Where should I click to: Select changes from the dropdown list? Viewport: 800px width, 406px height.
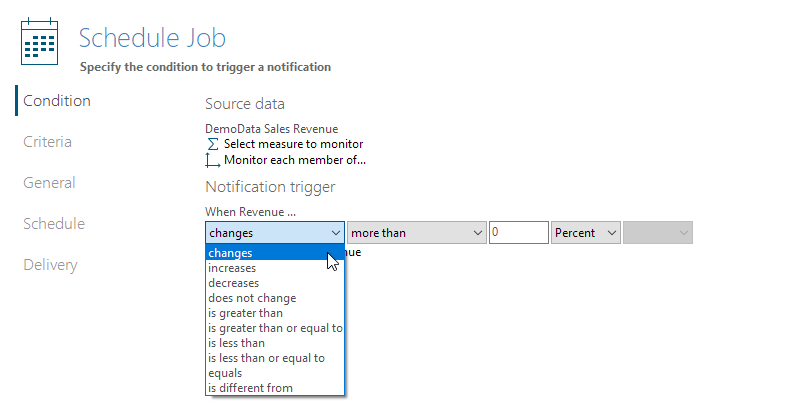275,253
